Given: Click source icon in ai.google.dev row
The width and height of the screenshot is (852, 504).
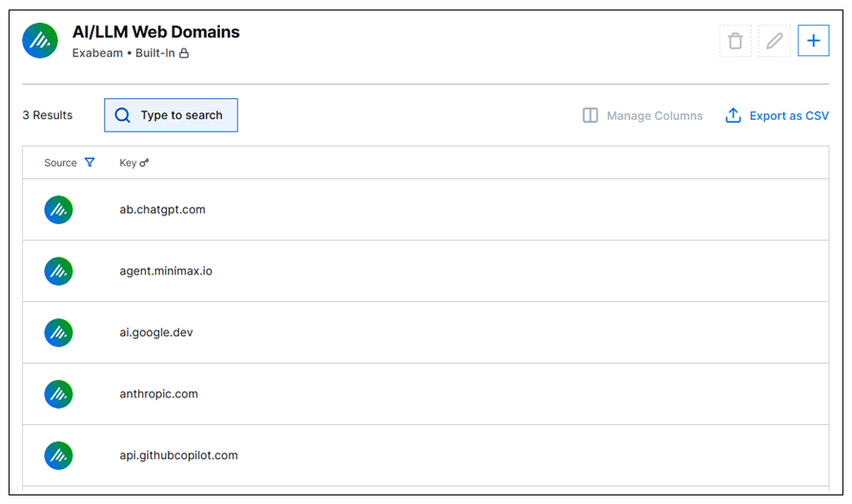Looking at the screenshot, I should (59, 333).
